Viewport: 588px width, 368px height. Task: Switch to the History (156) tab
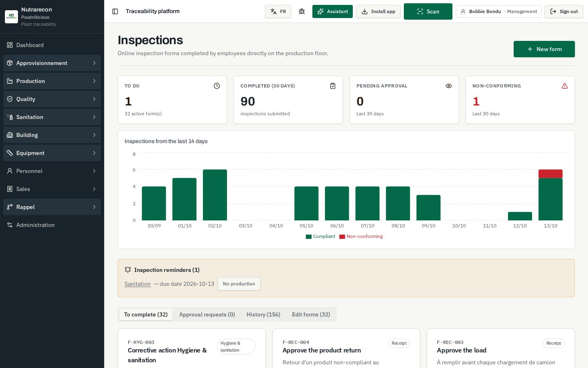pyautogui.click(x=263, y=314)
